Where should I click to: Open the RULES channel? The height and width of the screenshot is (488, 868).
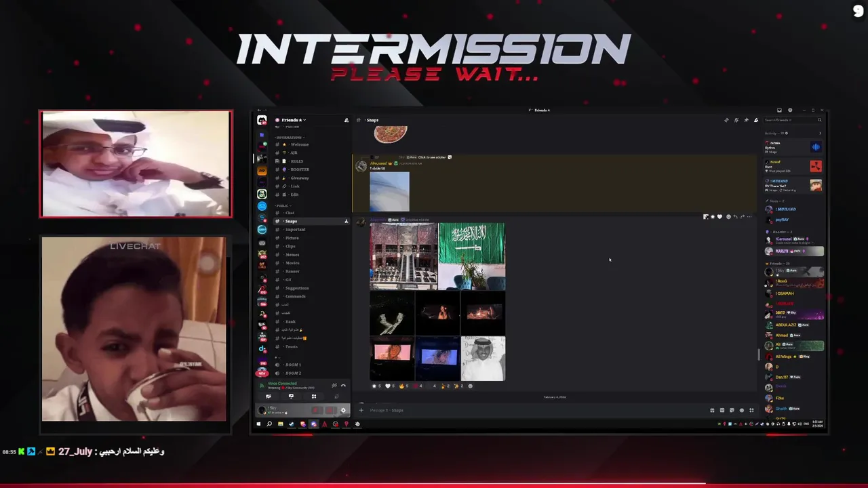(x=296, y=161)
